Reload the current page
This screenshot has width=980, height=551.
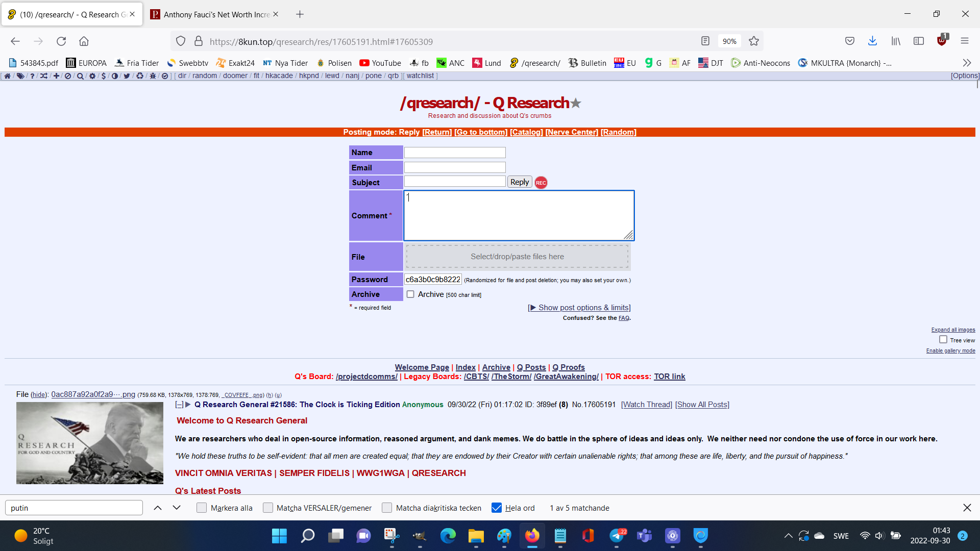[61, 41]
